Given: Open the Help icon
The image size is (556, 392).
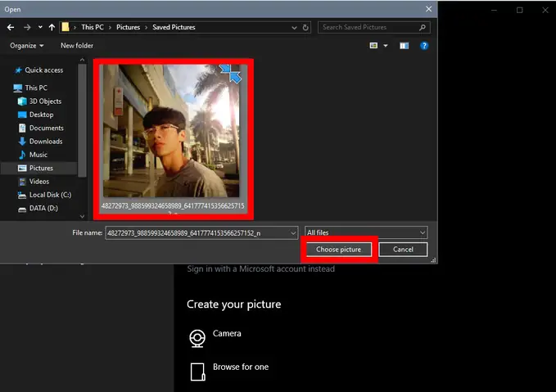Looking at the screenshot, I should pos(424,46).
